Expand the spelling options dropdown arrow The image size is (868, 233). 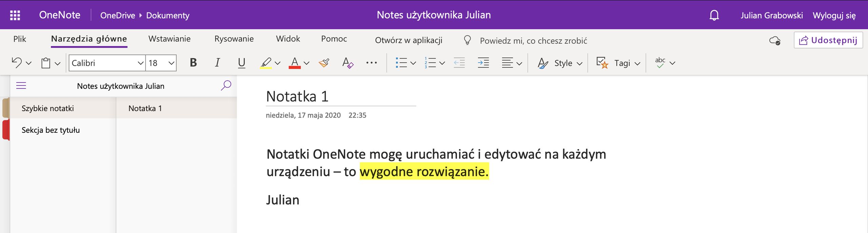(672, 63)
